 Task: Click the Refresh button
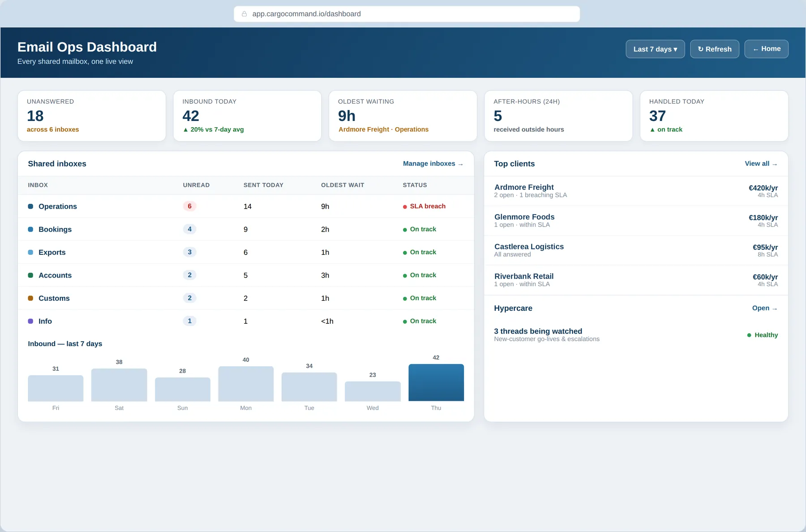715,49
